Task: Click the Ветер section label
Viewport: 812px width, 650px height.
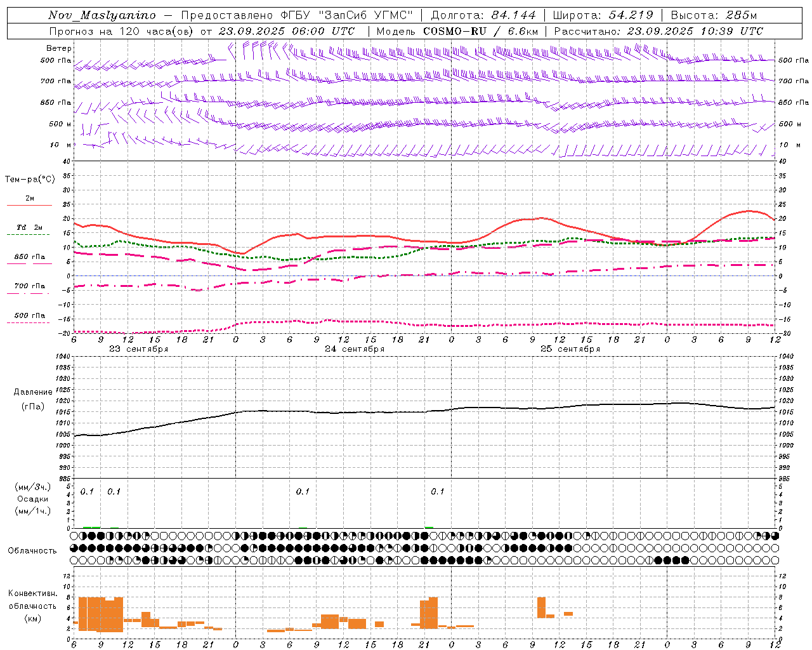Action: [59, 48]
